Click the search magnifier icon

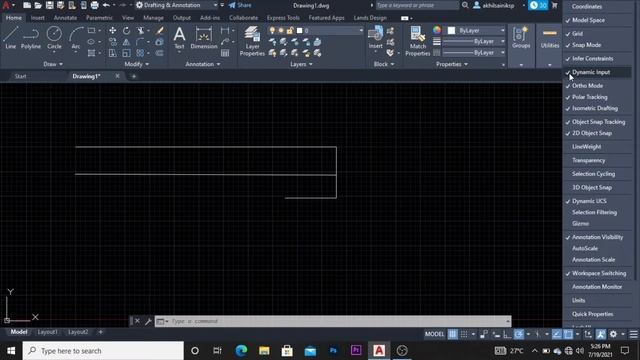(x=465, y=5)
